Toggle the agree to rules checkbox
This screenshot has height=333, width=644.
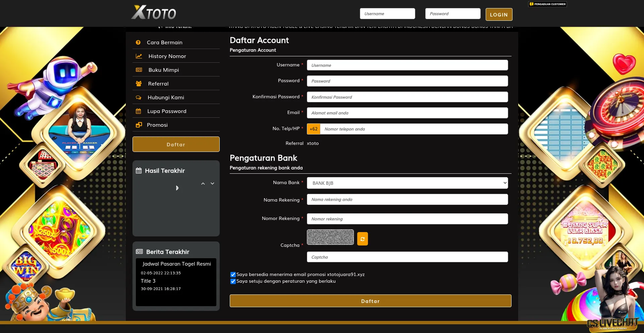tap(233, 281)
